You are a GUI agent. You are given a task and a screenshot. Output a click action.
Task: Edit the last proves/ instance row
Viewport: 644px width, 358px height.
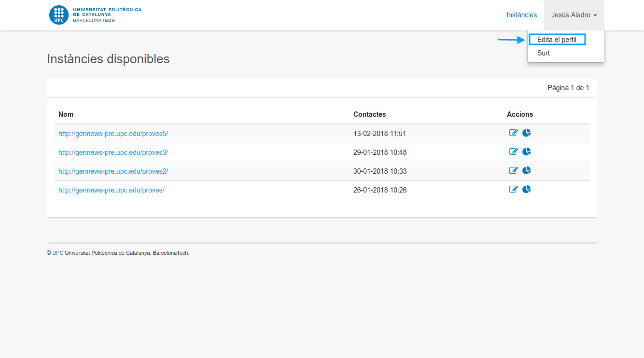click(x=513, y=189)
